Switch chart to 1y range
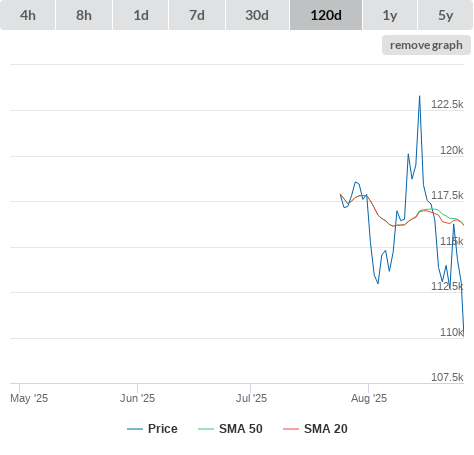This screenshot has width=474, height=455. tap(390, 15)
